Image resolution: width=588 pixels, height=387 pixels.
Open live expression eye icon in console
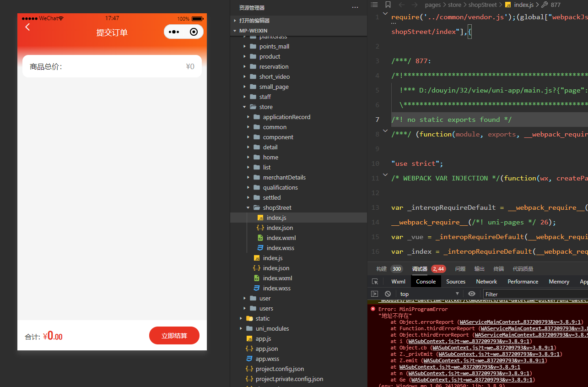(x=472, y=294)
